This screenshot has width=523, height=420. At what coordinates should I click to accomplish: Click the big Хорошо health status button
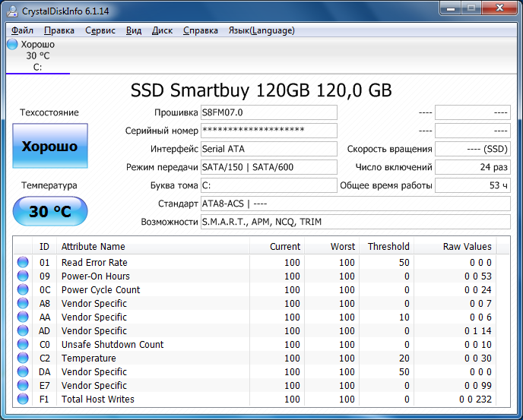pos(50,146)
